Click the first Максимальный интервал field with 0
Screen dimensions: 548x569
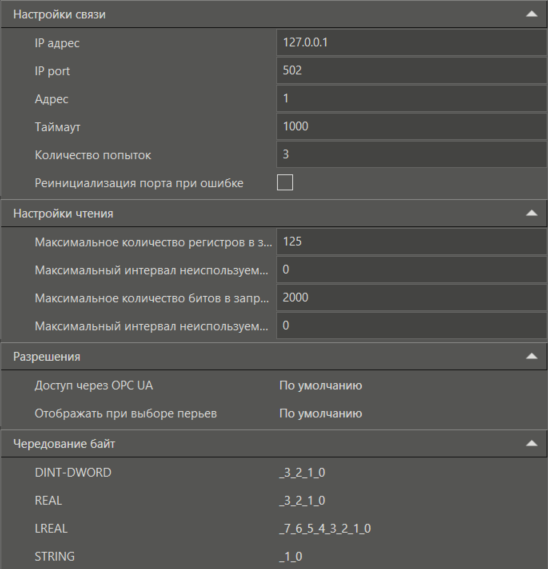(x=412, y=270)
